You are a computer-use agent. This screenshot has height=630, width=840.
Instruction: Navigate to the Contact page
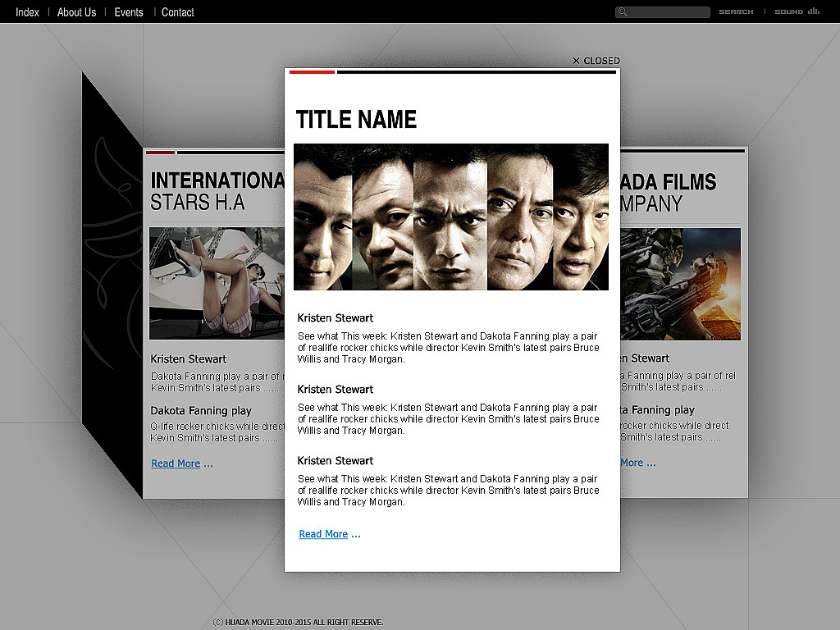pyautogui.click(x=177, y=11)
